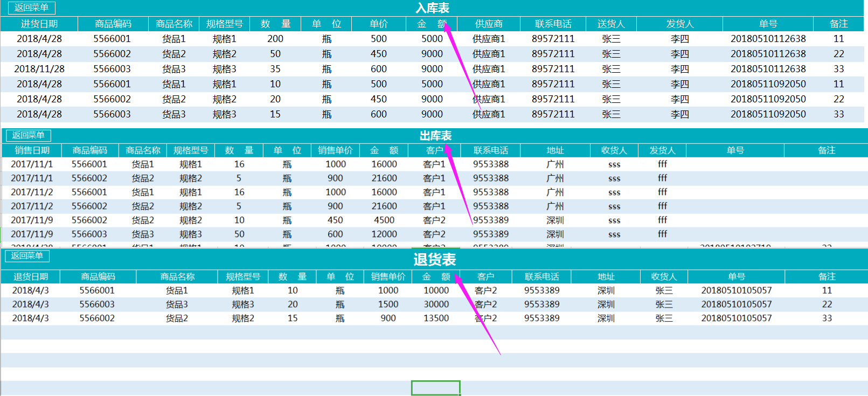Select quantity 50 in 入库表

pyautogui.click(x=275, y=54)
